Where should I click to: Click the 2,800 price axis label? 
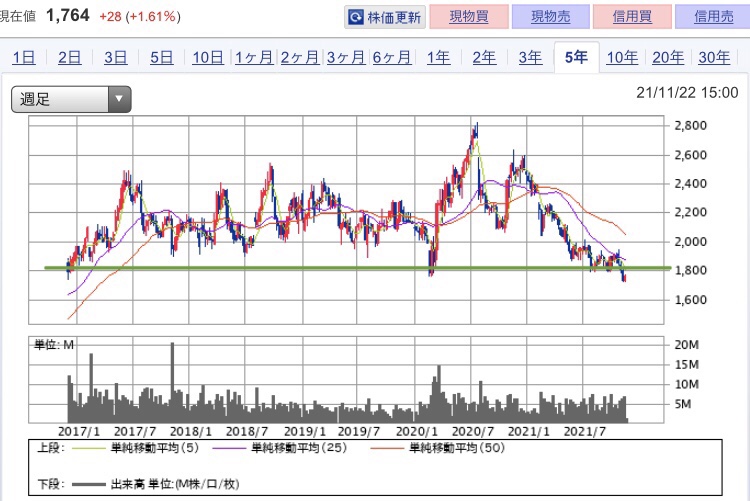690,126
